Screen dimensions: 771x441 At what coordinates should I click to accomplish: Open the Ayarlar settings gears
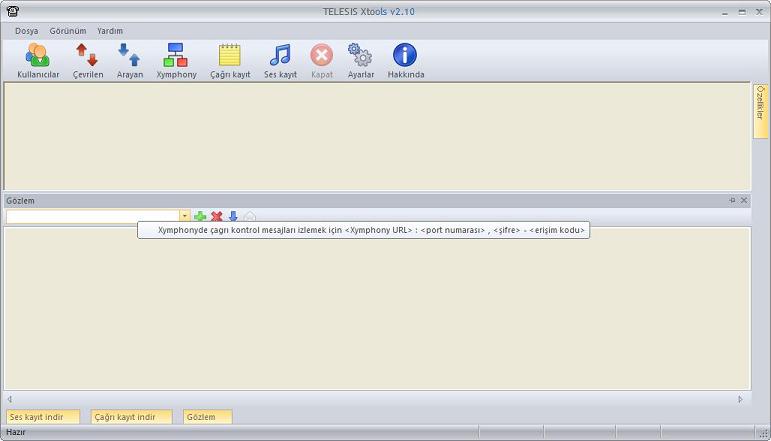[360, 60]
